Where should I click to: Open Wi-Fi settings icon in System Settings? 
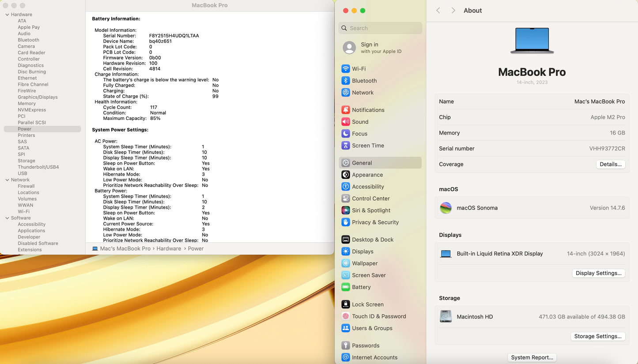pos(346,69)
